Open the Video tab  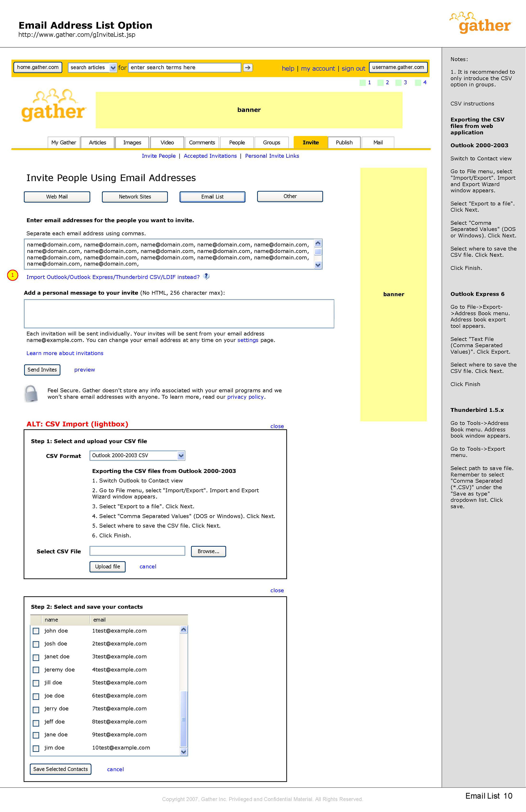[x=167, y=142]
